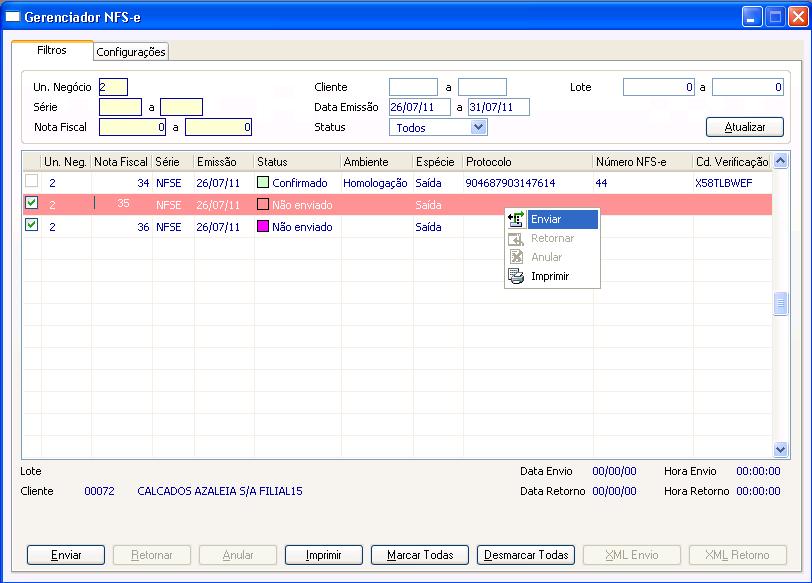Click the Homologação cell in row 34

(x=375, y=183)
